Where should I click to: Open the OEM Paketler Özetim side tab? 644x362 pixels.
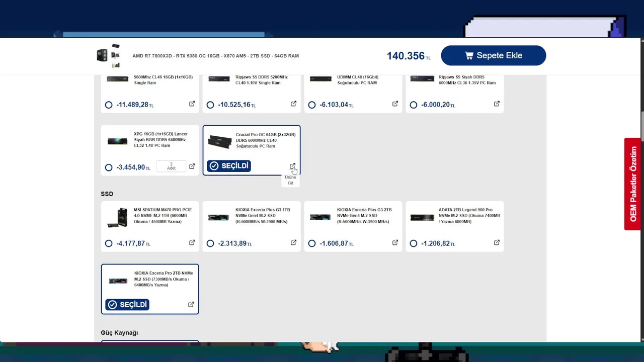(x=633, y=184)
